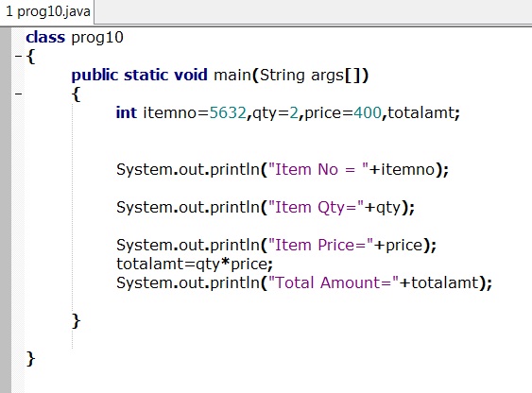Viewport: 532px width, 393px height.
Task: Click '+itemno);' in first println
Action: pos(409,169)
